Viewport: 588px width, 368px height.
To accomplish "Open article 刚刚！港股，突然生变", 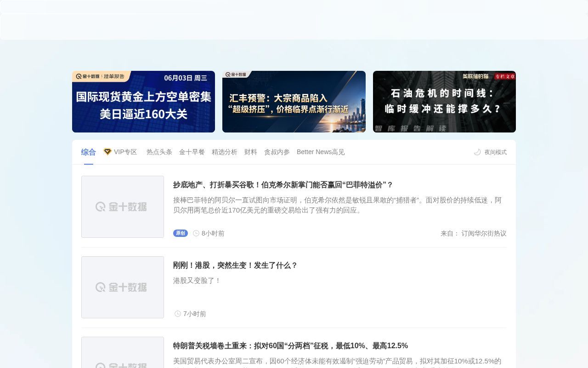I will click(x=235, y=265).
